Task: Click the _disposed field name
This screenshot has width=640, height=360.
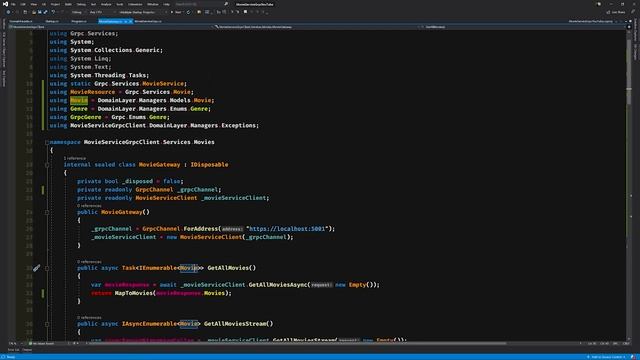Action: [x=138, y=181]
